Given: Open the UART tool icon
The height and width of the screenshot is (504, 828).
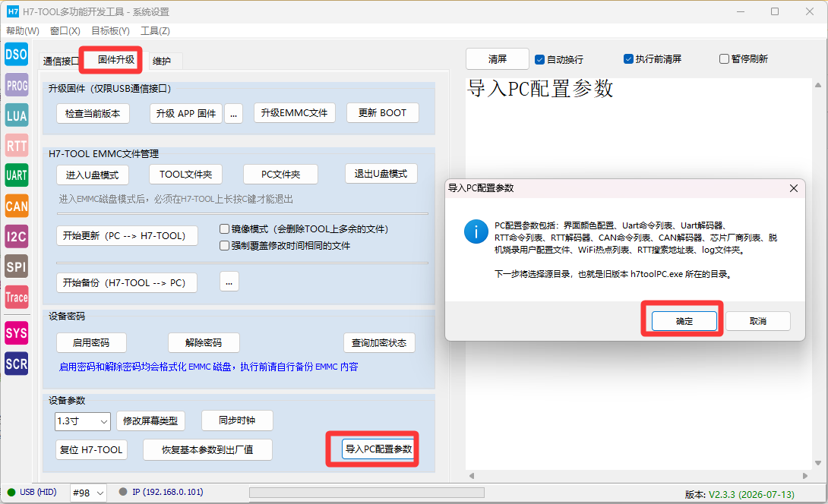Looking at the screenshot, I should click(x=17, y=175).
